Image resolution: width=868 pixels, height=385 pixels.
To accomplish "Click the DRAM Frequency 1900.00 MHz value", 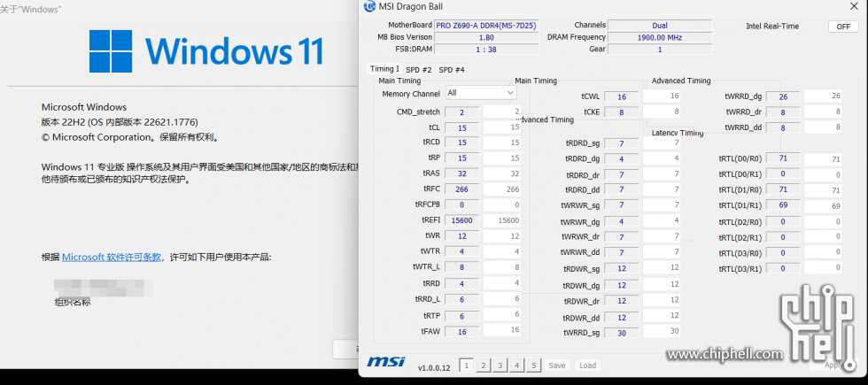I will click(659, 37).
